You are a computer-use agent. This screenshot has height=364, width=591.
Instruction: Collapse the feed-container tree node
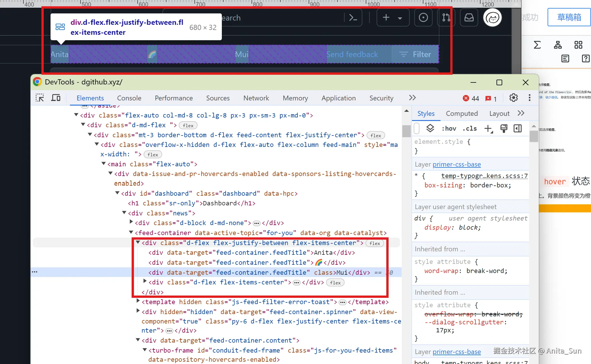131,232
